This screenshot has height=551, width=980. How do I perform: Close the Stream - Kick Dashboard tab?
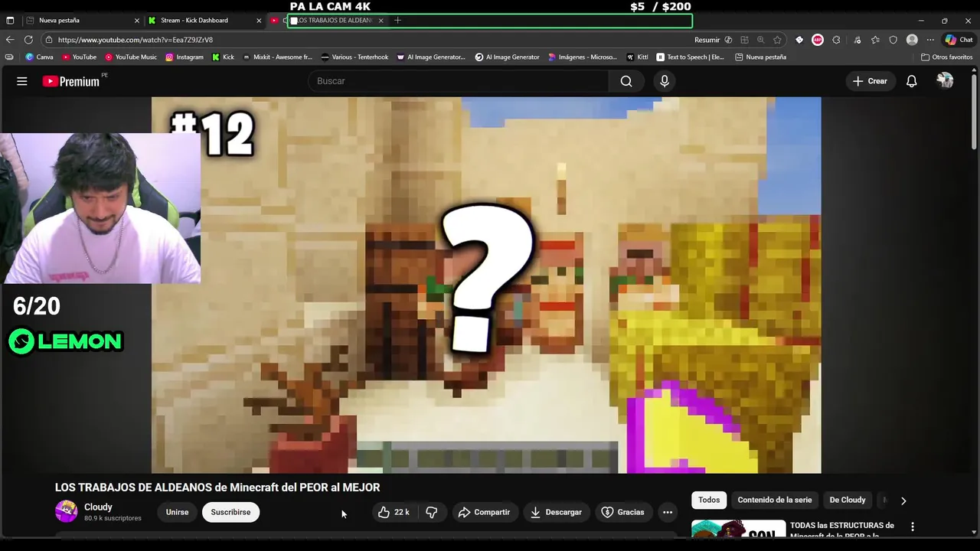[x=259, y=21]
